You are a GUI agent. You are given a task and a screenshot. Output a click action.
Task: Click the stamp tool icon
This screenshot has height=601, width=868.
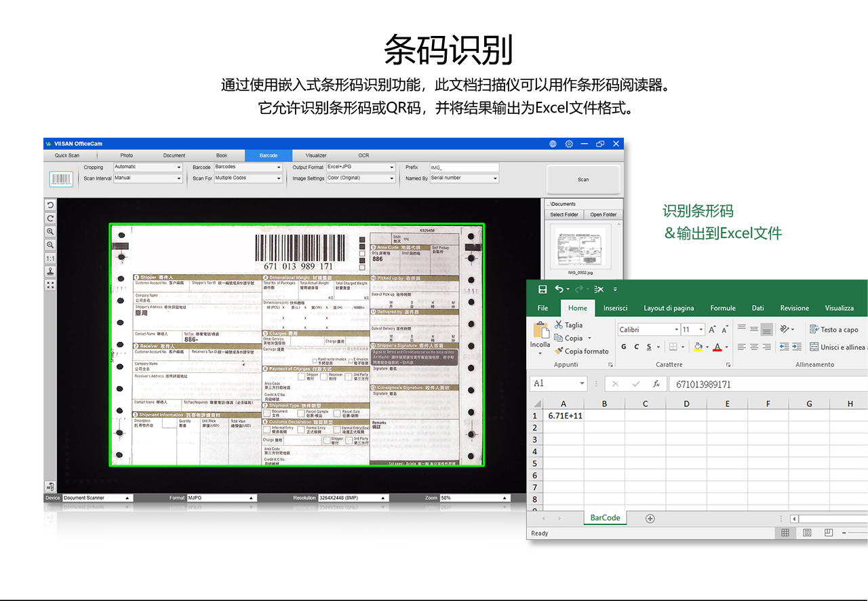[50, 271]
